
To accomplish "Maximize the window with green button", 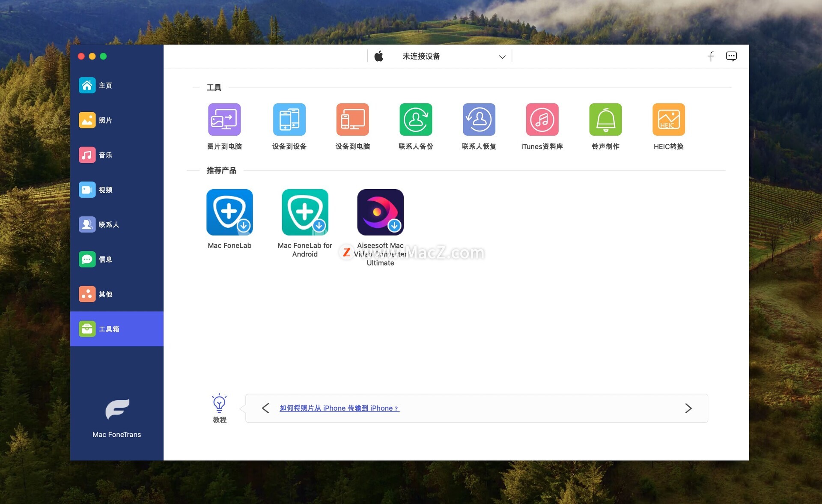I will click(103, 56).
